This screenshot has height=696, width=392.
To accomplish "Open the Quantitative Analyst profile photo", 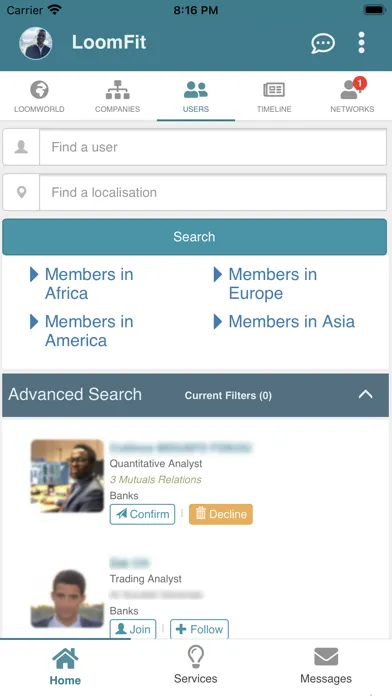I will (67, 476).
